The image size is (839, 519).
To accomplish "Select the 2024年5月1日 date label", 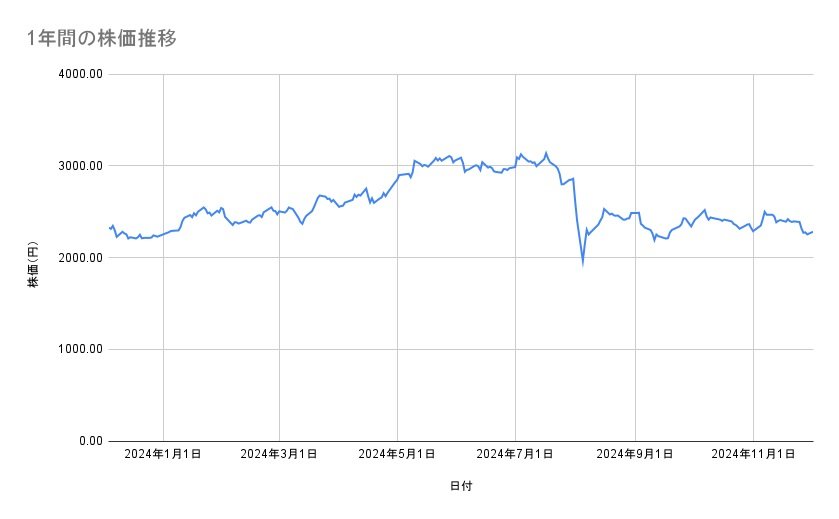I will tap(397, 453).
